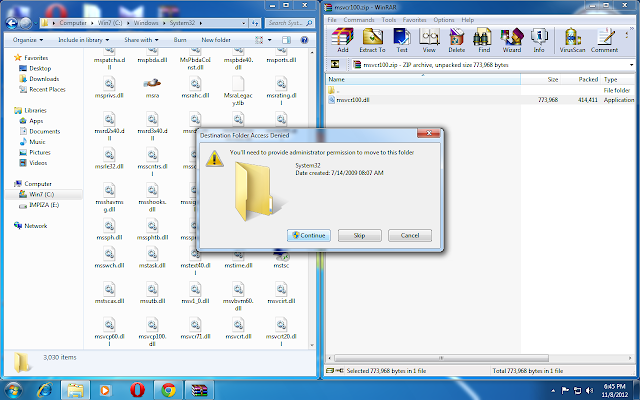Refresh the Explorer address bar
This screenshot has width=640, height=400.
pos(255,23)
